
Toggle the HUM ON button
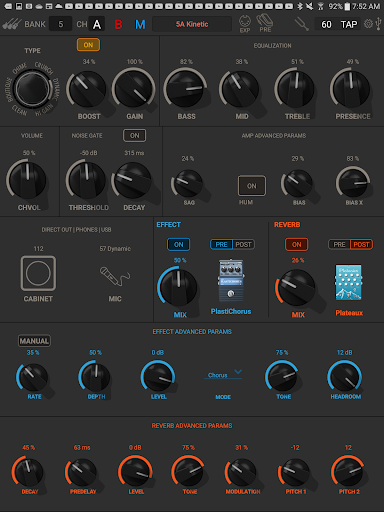coord(252,186)
